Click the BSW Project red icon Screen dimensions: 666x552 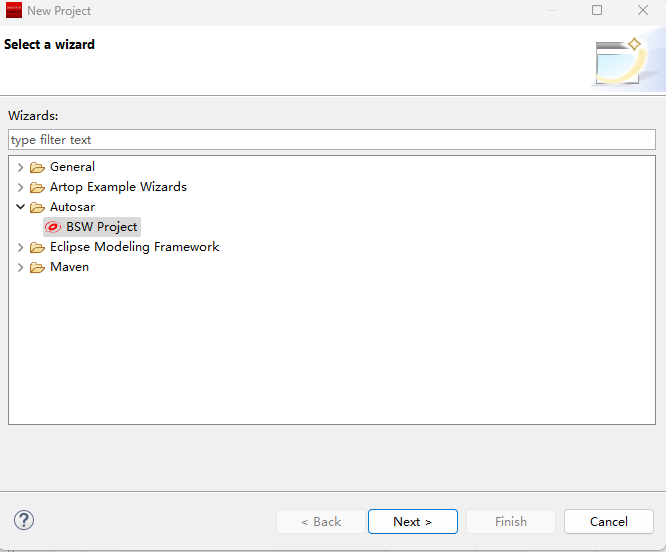[x=54, y=227]
